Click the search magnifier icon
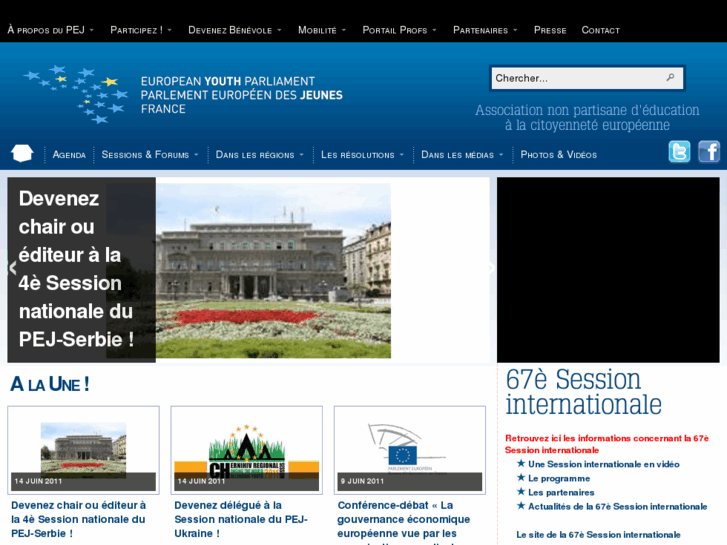The width and height of the screenshot is (727, 545). click(670, 77)
